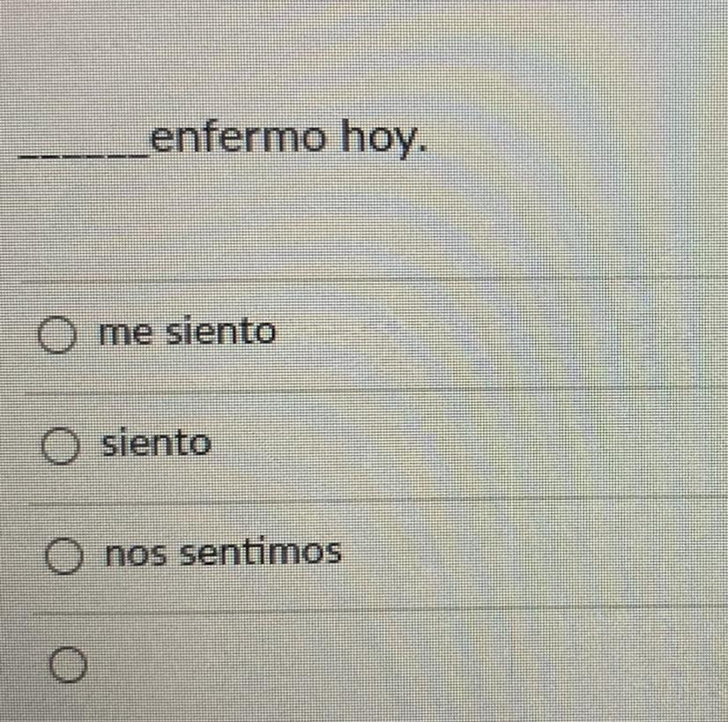The width and height of the screenshot is (728, 722).
Task: Click the "siento" answer text
Action: 157,443
